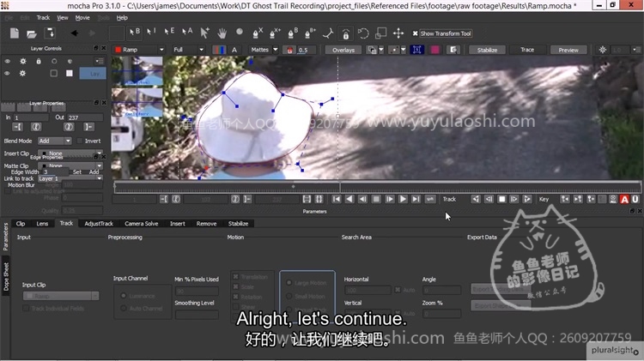This screenshot has height=361, width=644.
Task: Switch to the Remove tab
Action: point(206,224)
